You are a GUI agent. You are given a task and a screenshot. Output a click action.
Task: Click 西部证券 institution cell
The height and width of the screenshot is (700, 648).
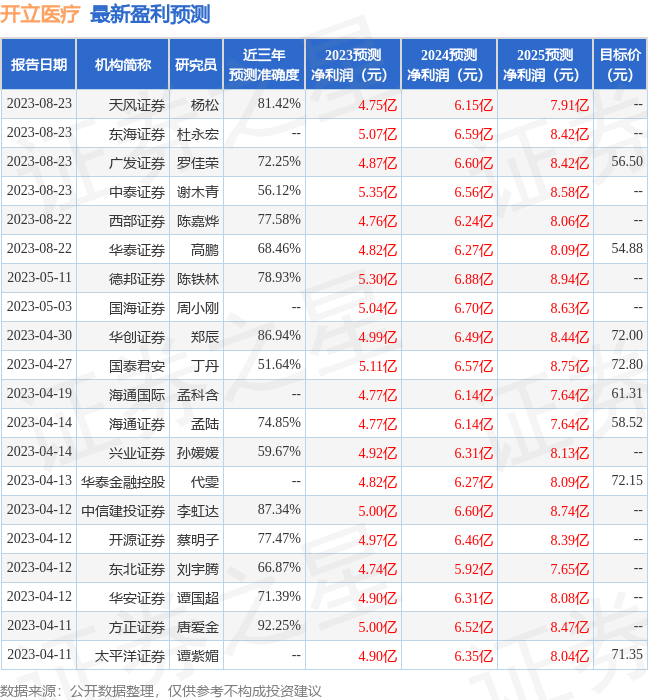137,221
